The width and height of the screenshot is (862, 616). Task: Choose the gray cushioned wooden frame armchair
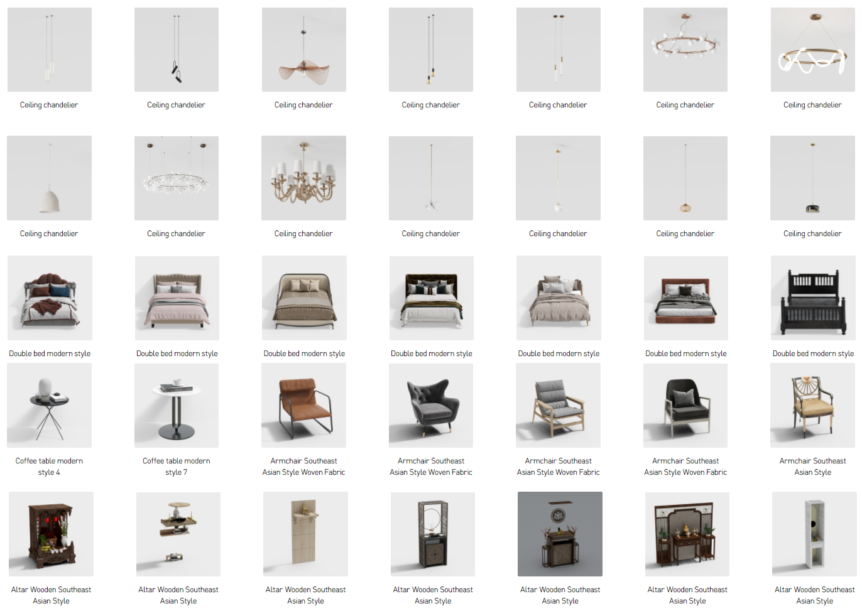pyautogui.click(x=558, y=406)
